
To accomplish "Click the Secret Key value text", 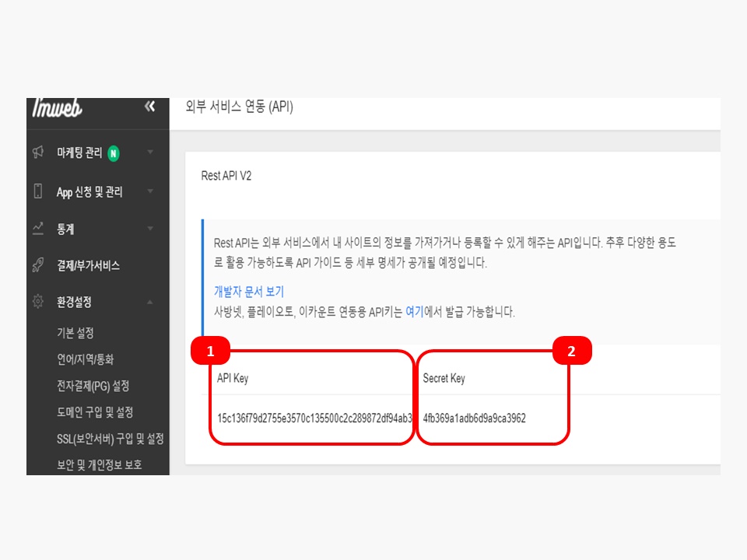I will pyautogui.click(x=474, y=418).
